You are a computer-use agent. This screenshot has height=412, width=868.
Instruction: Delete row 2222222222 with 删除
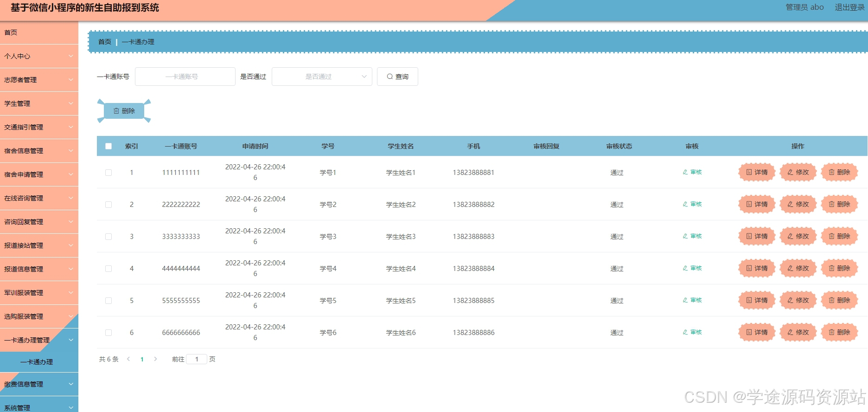(839, 204)
